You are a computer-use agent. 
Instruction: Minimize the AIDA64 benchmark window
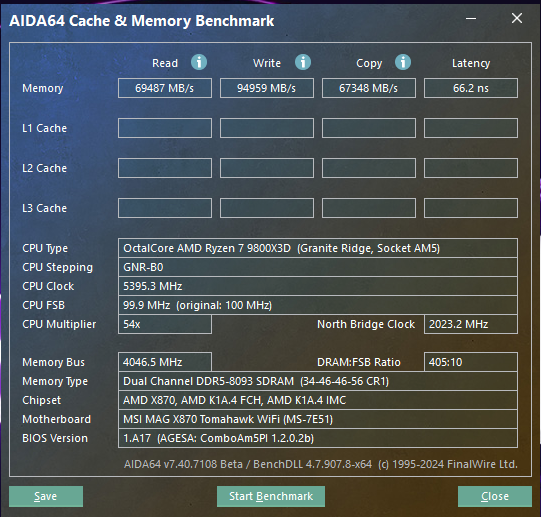tap(471, 18)
